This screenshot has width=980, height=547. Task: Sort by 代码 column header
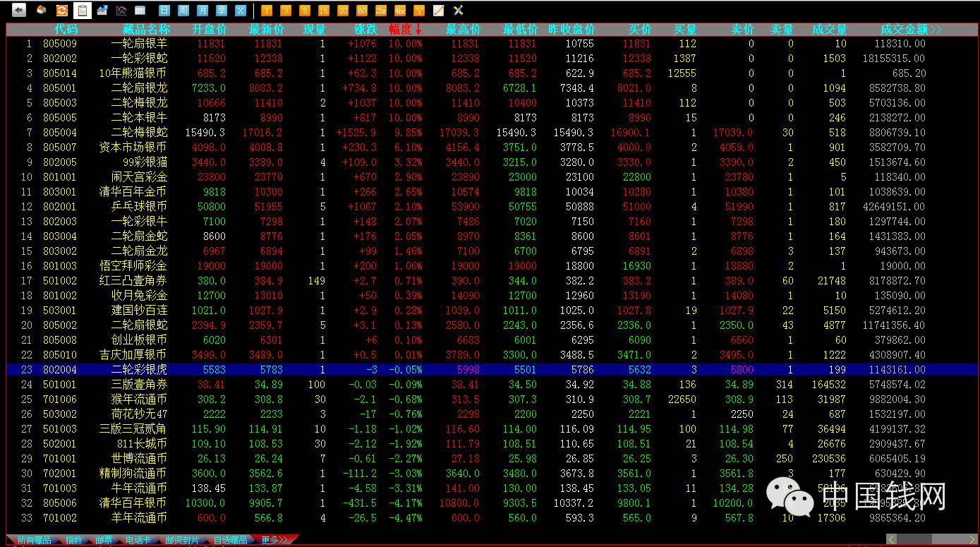[x=66, y=30]
